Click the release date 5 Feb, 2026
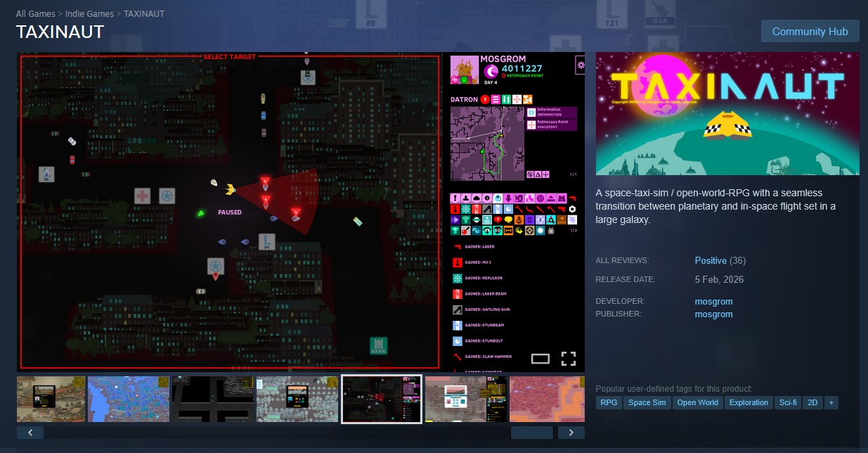Viewport: 868px width, 453px height. coord(719,280)
